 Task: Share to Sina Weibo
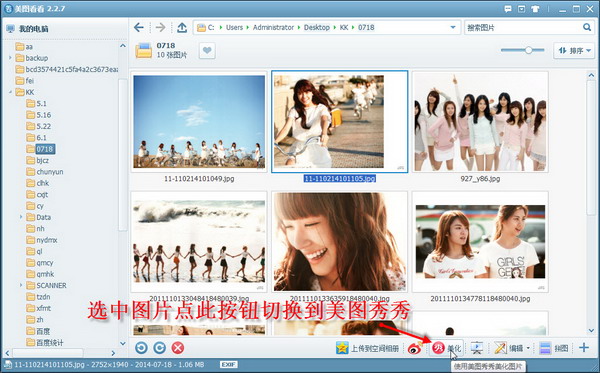click(x=415, y=348)
